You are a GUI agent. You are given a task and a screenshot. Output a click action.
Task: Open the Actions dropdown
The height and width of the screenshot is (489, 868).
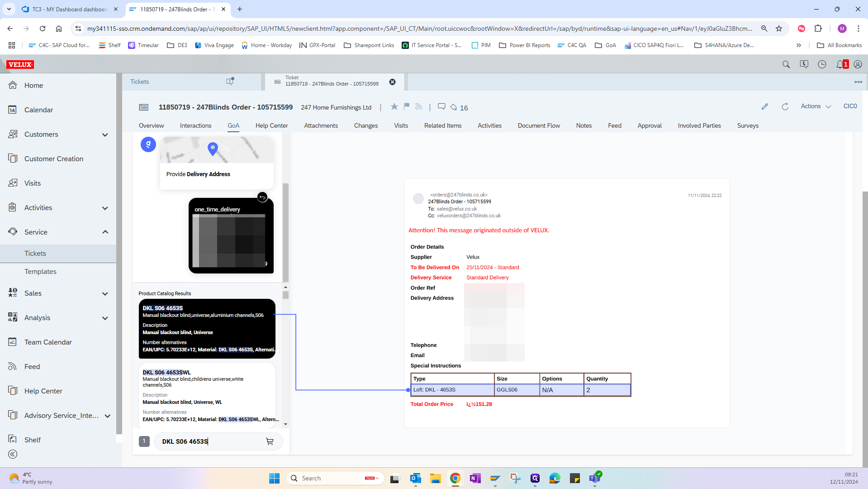(816, 106)
